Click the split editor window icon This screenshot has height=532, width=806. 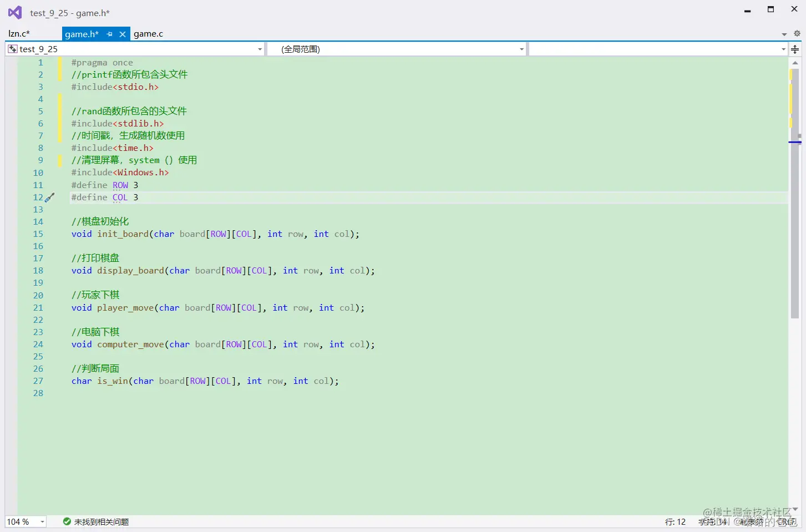tap(795, 49)
